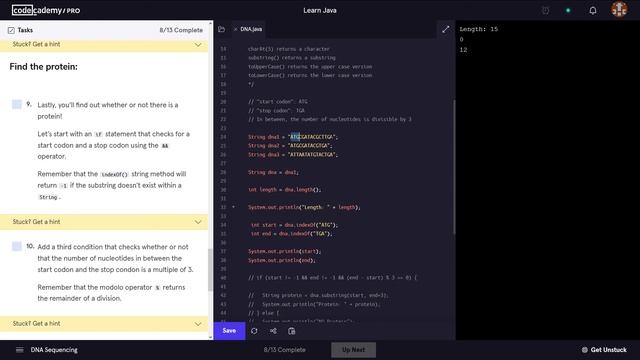Toggle the Tasks header checkbox
Viewport: 640px width, 360px height.
11,30
